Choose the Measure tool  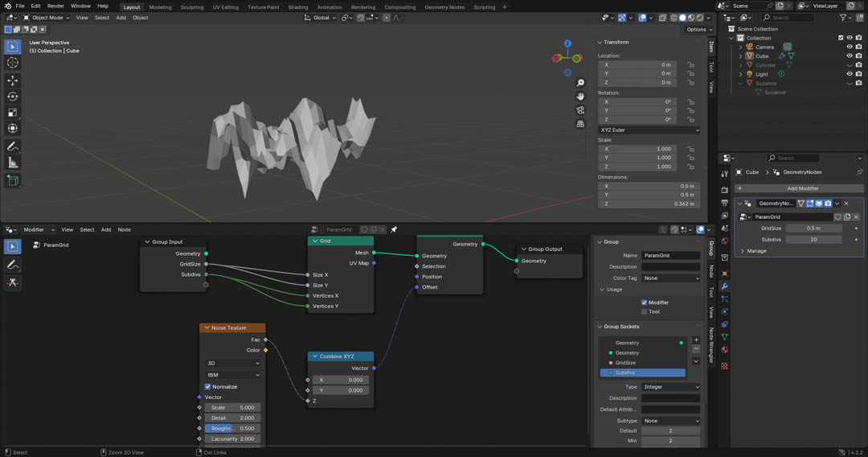point(13,163)
